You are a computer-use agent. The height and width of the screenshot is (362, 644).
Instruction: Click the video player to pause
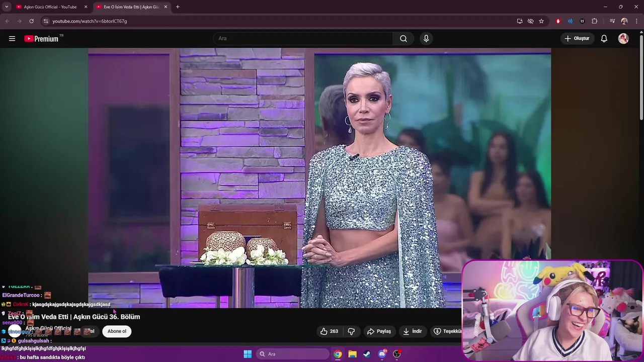(x=319, y=177)
